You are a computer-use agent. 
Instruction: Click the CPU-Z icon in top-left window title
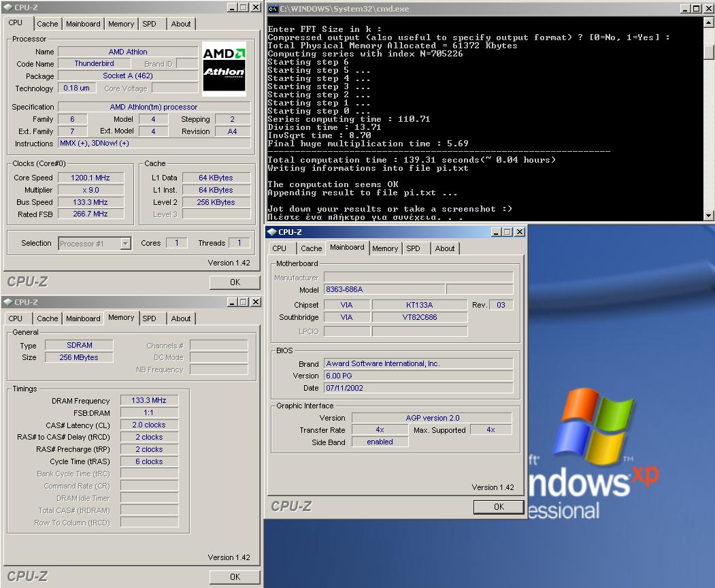(x=8, y=7)
